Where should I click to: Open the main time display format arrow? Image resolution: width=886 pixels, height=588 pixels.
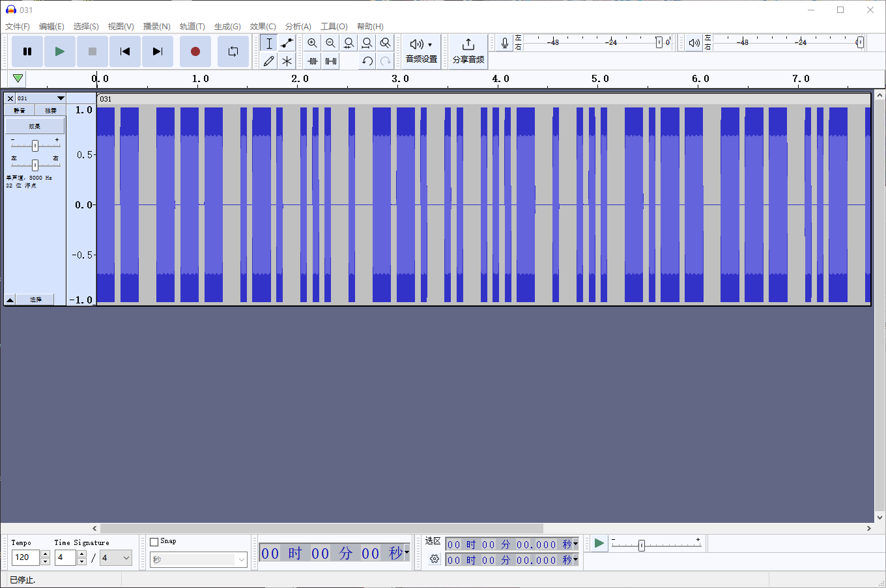[407, 552]
